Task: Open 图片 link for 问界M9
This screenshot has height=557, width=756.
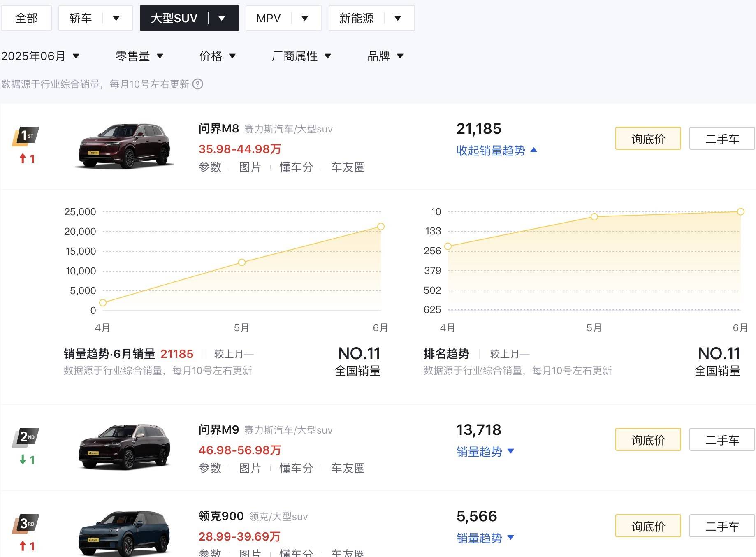Action: (250, 468)
